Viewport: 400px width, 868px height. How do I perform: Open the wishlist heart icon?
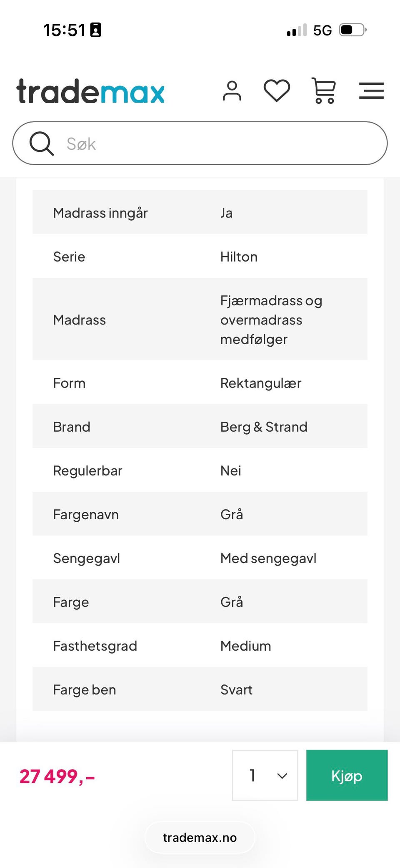(277, 91)
